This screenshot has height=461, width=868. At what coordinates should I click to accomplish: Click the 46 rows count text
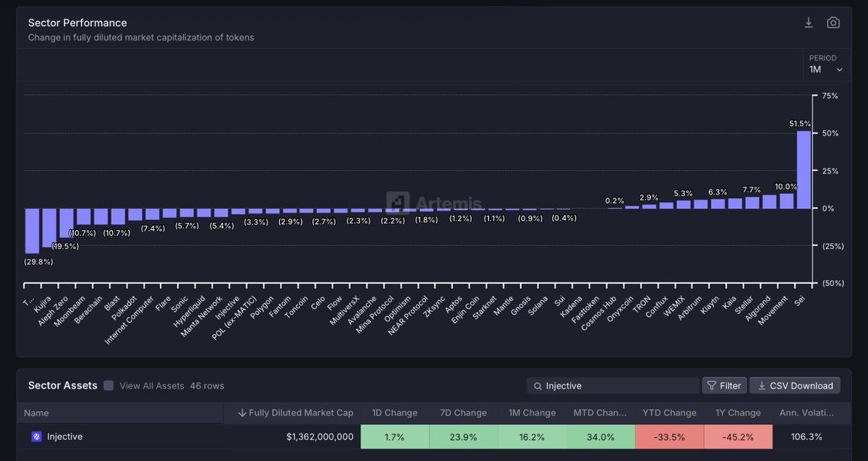click(x=207, y=386)
